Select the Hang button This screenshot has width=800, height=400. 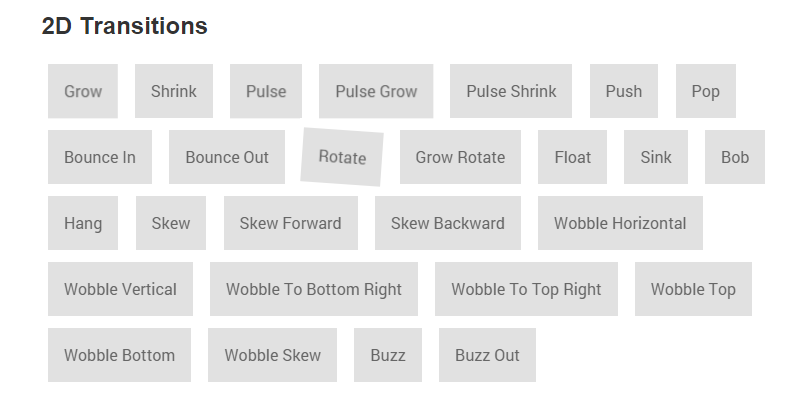83,223
